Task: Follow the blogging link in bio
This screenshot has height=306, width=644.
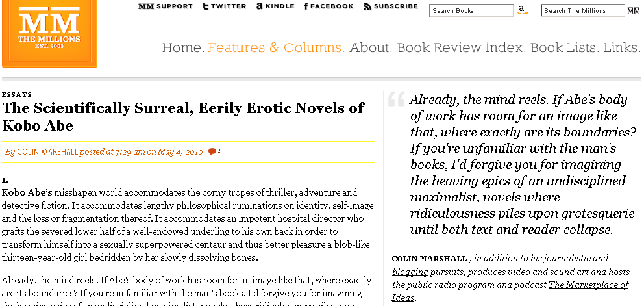Action: pyautogui.click(x=410, y=272)
